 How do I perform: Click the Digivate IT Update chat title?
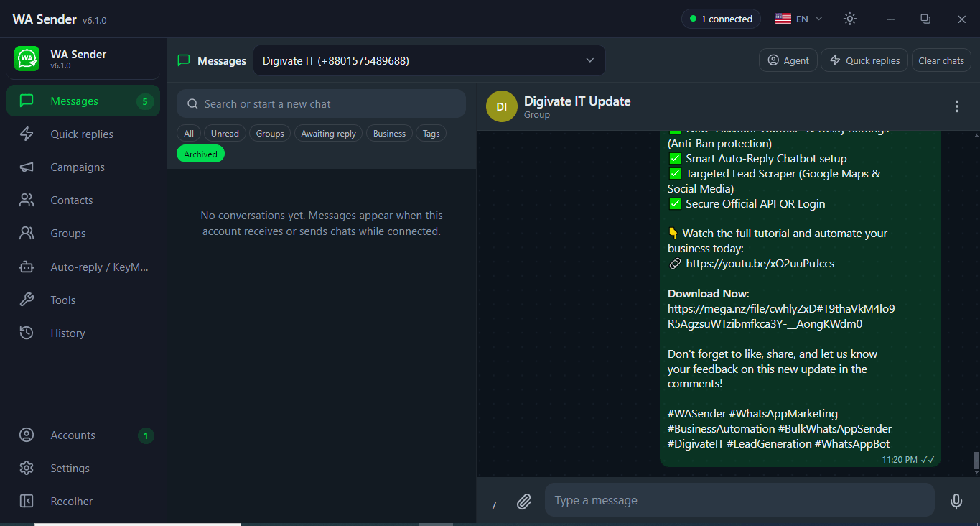click(x=577, y=101)
